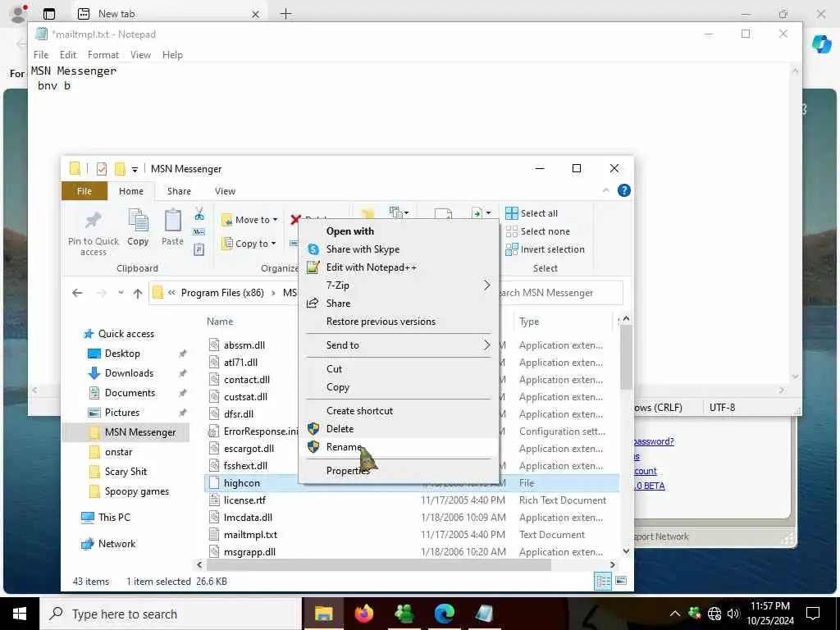This screenshot has width=840, height=630.
Task: Choose Delete from the context menu
Action: tap(398, 429)
